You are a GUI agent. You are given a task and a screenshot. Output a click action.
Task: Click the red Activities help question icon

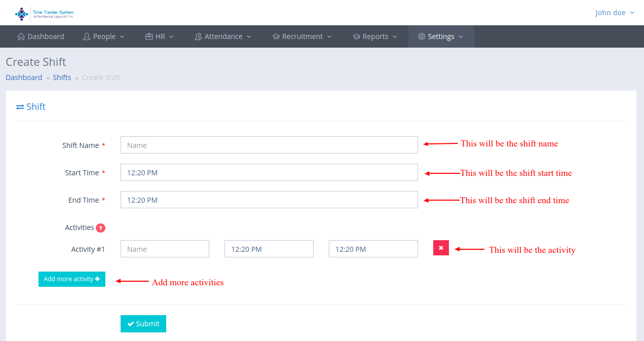click(x=100, y=228)
